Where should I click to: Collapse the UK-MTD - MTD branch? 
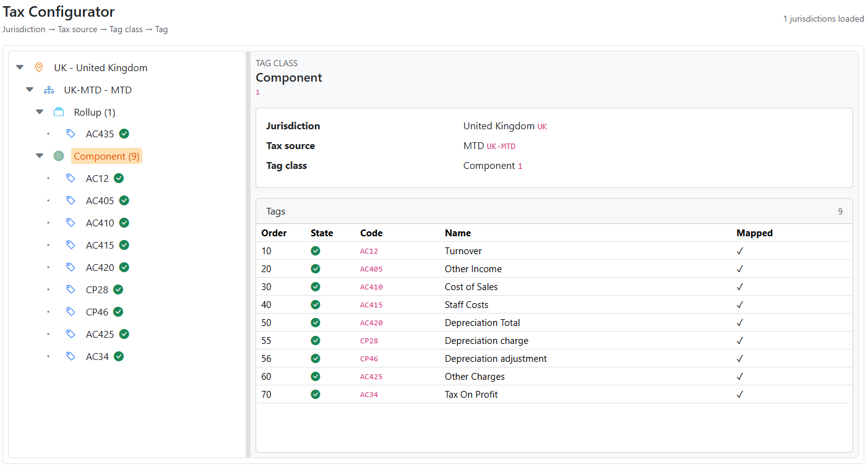[29, 89]
